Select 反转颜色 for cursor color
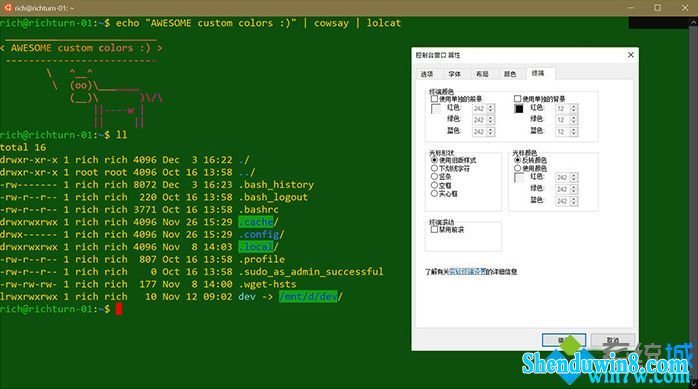Viewport: 698px width, 389px height. point(517,160)
